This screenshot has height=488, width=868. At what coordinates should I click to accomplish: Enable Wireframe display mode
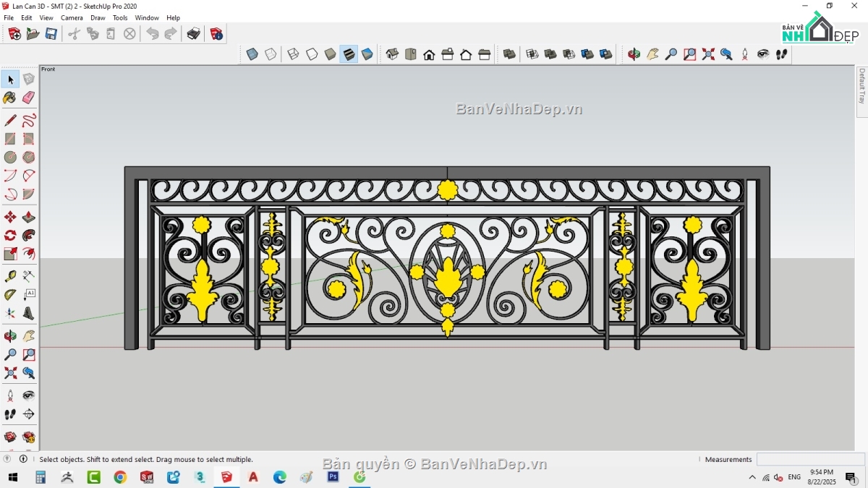coord(294,53)
